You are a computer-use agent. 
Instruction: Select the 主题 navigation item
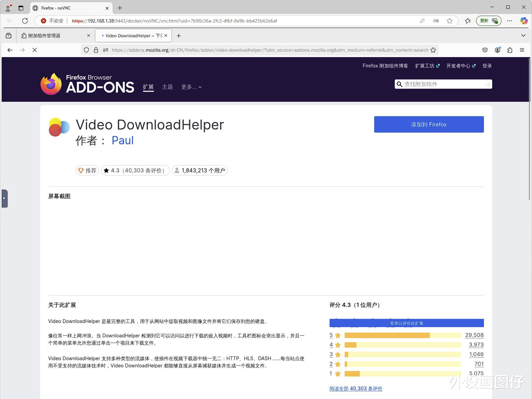(167, 87)
